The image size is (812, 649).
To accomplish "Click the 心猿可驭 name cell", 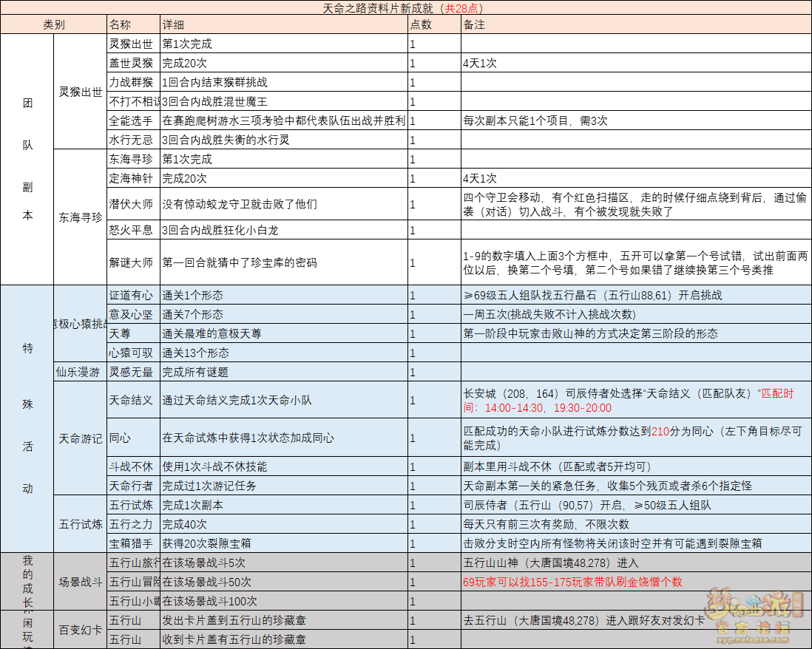I will coord(134,353).
